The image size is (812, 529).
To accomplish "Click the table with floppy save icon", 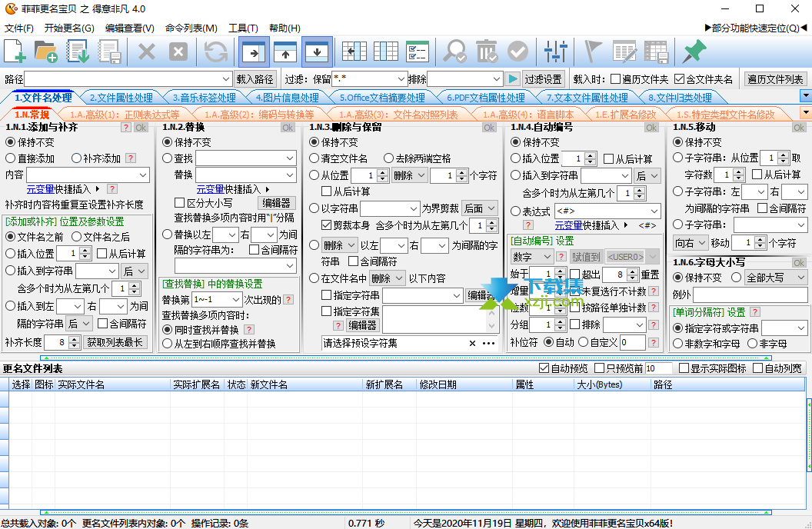I will 657,52.
